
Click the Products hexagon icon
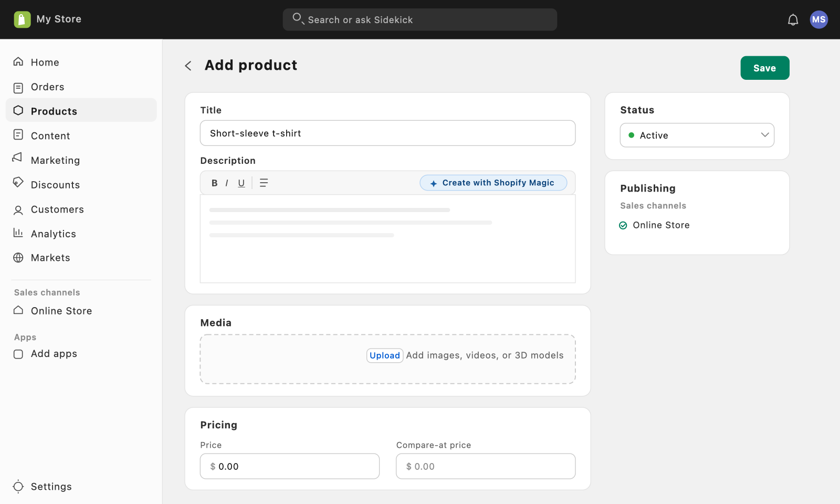point(18,110)
